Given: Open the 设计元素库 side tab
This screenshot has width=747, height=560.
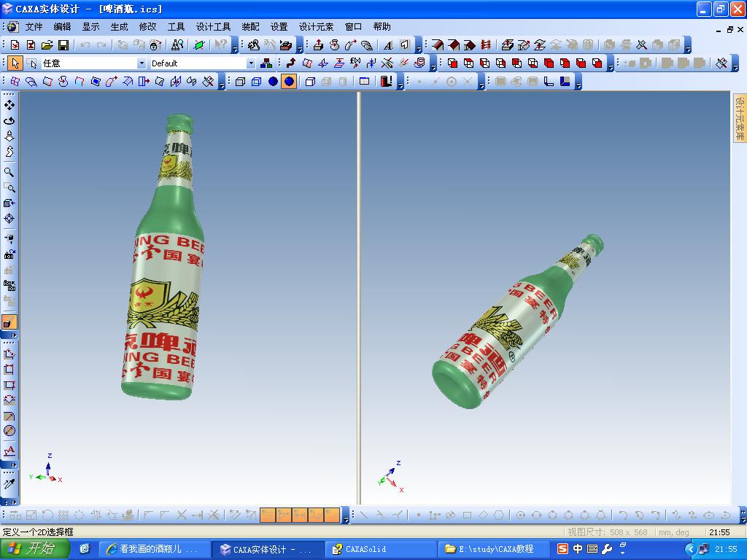Looking at the screenshot, I should [740, 118].
